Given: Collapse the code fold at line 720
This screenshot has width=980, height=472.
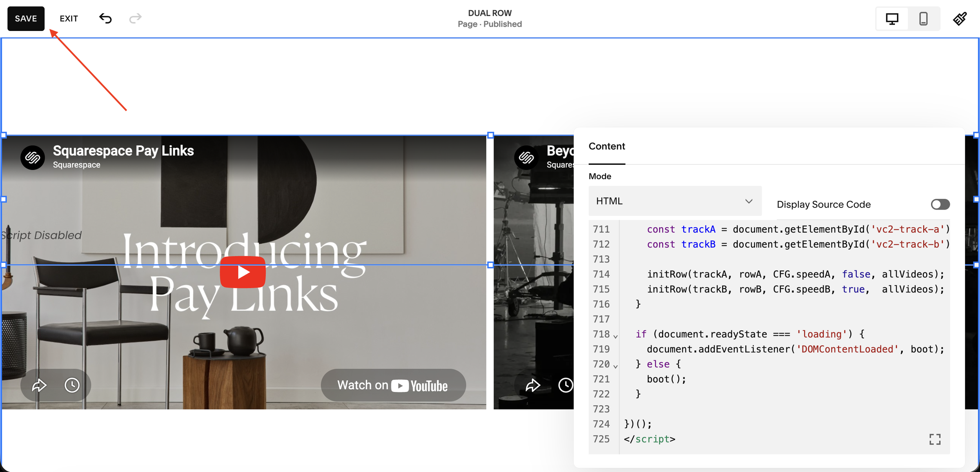Looking at the screenshot, I should pyautogui.click(x=615, y=366).
